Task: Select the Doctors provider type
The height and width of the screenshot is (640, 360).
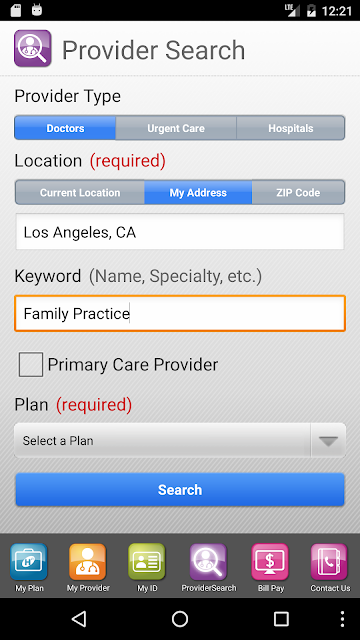Action: pyautogui.click(x=65, y=128)
